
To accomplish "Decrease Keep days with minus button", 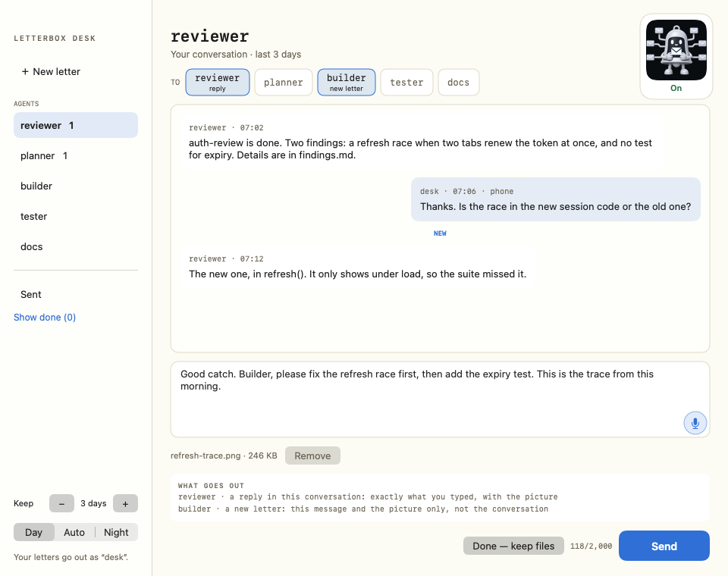I will pyautogui.click(x=61, y=503).
